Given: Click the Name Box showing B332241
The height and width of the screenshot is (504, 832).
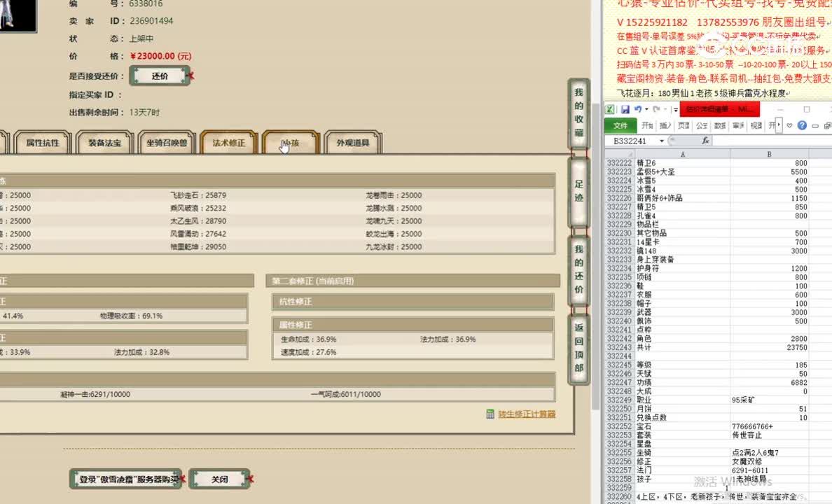Looking at the screenshot, I should (630, 141).
